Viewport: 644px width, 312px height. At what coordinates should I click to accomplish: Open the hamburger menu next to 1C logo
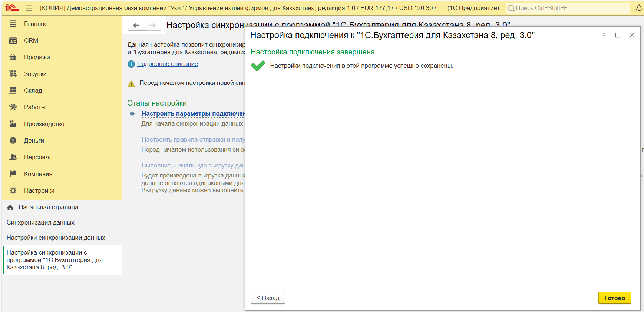click(x=29, y=8)
